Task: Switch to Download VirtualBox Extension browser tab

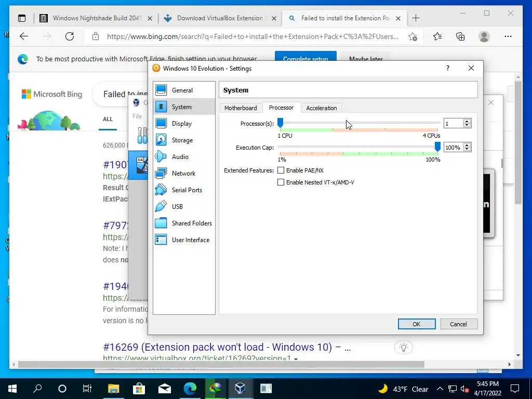Action: [220, 18]
